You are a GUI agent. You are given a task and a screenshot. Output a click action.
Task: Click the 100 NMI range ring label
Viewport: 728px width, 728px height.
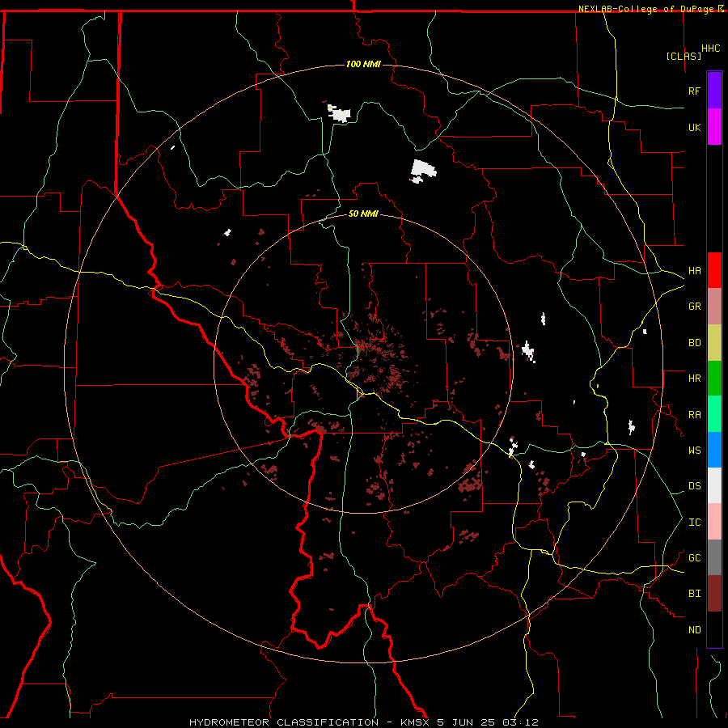point(363,64)
